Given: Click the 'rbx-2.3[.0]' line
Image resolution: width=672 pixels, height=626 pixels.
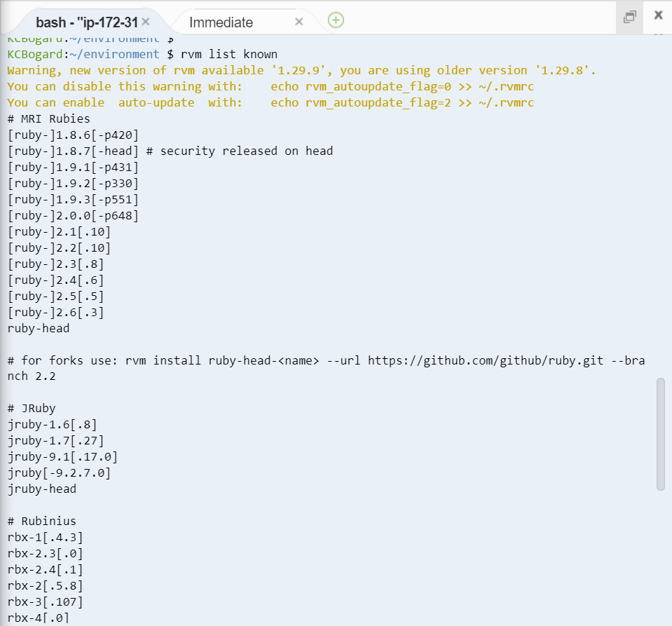Looking at the screenshot, I should tap(45, 554).
